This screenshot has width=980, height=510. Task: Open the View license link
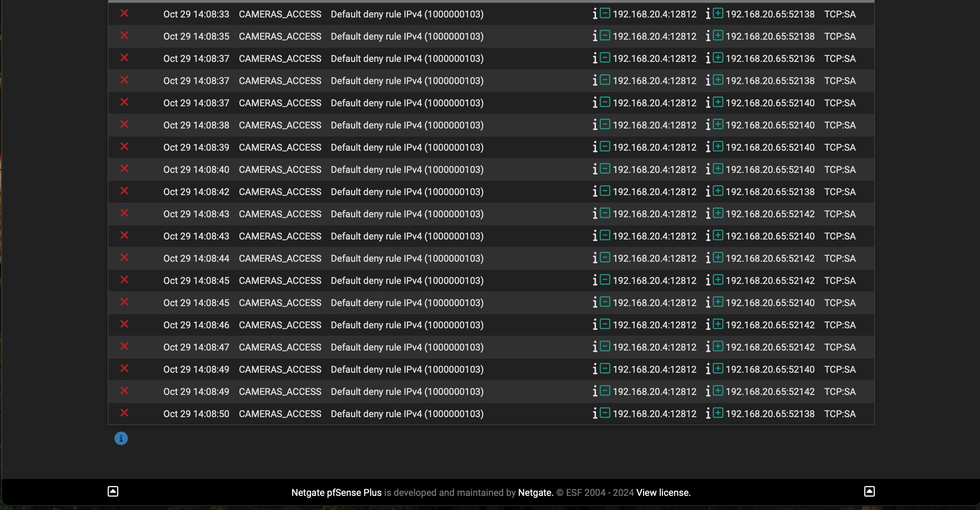click(x=663, y=493)
